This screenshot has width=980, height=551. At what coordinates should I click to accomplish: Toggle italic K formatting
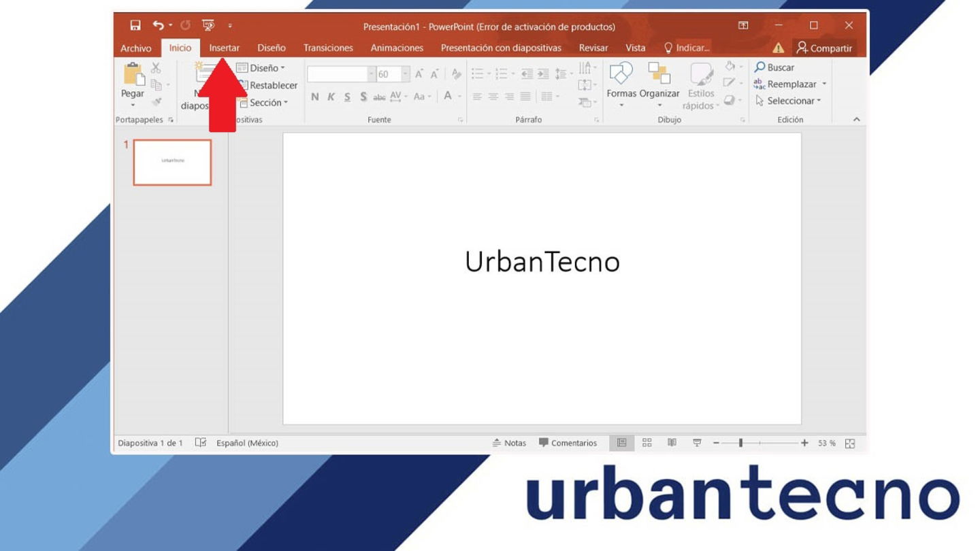331,97
